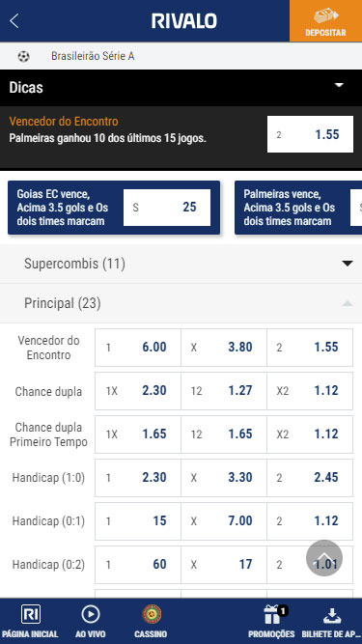Tap the scroll-to-top circle button
This screenshot has height=644, width=362.
coord(324,558)
